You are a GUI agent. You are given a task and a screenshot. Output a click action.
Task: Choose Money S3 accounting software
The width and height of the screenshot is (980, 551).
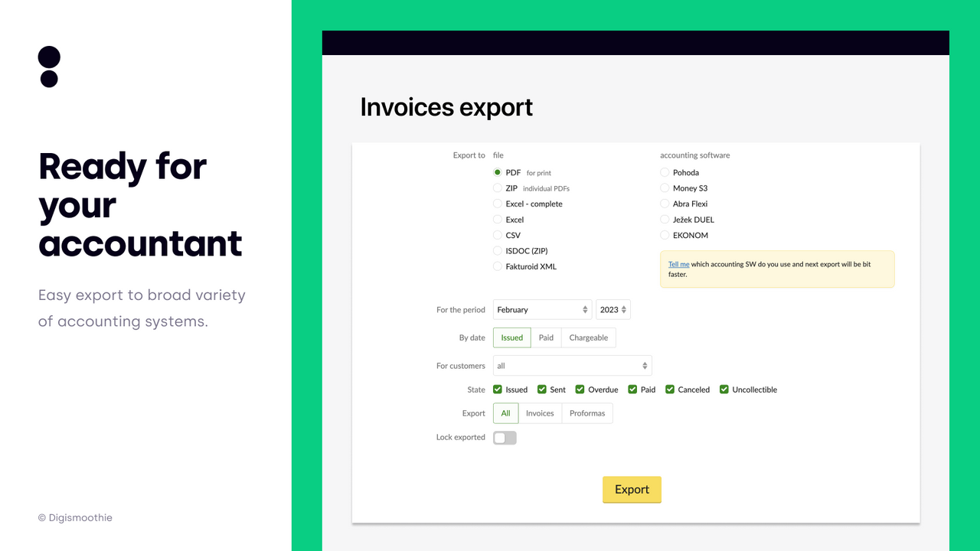(664, 188)
